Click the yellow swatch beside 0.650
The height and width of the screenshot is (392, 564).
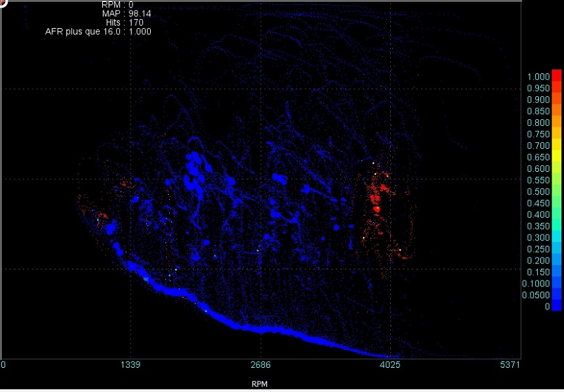556,157
